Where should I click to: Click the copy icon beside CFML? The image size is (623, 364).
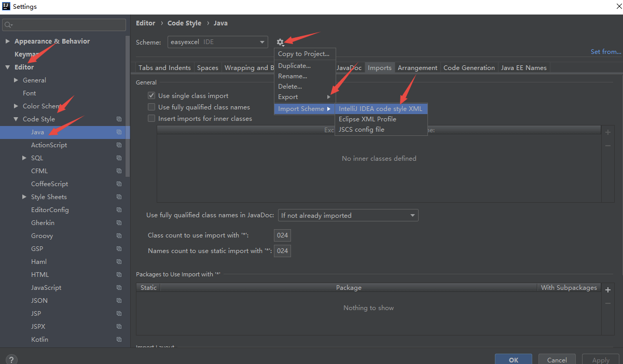(x=119, y=171)
